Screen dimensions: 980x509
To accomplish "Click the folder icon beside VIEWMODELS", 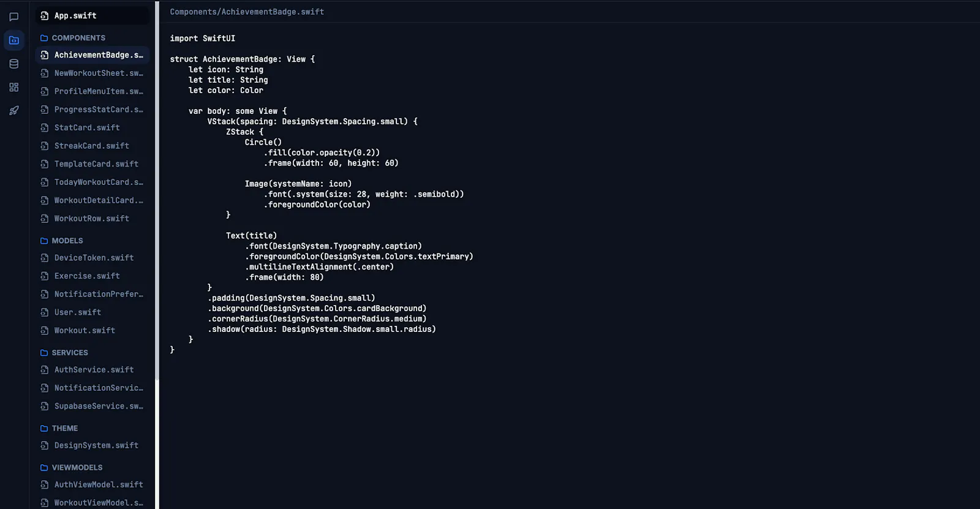I will click(44, 468).
